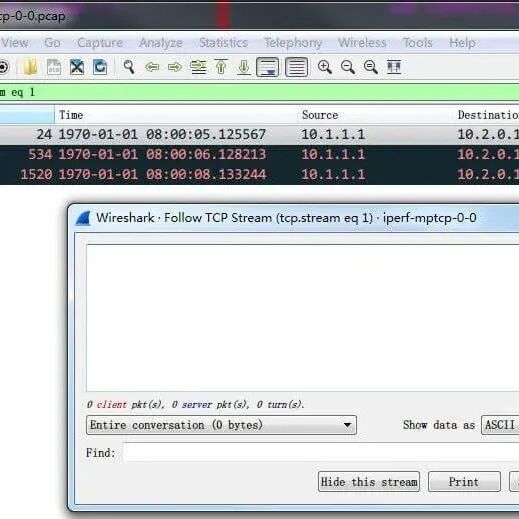Viewport: 519px width, 519px height.
Task: Click the capture options round icon
Action: [3, 67]
